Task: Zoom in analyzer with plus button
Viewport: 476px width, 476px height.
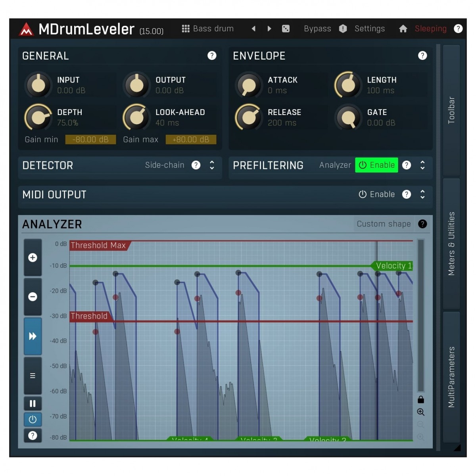Action: point(33,258)
